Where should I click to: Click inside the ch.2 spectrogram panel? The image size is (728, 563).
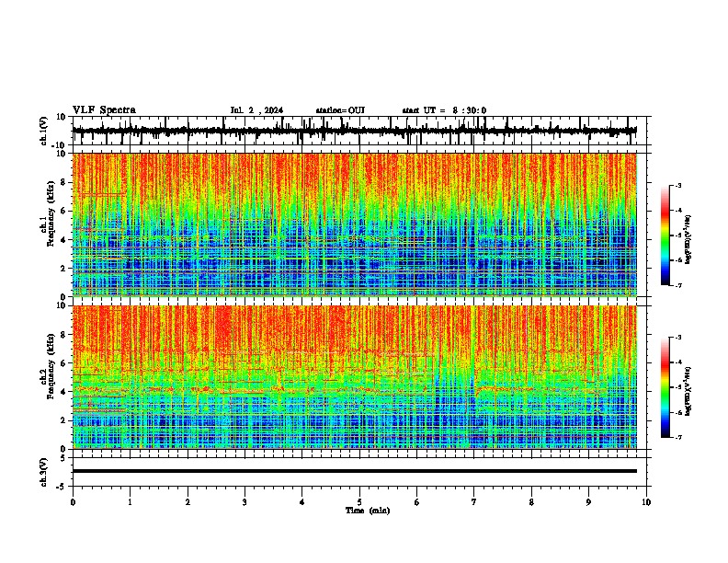pyautogui.click(x=354, y=377)
